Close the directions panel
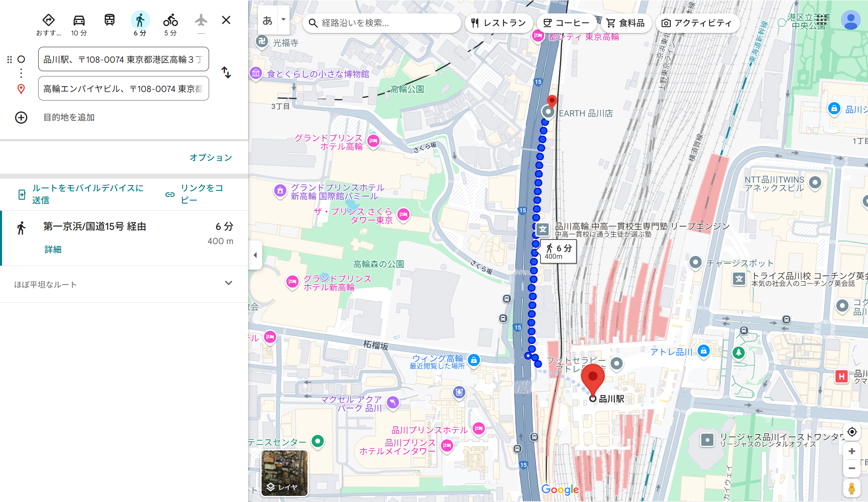This screenshot has height=502, width=868. (x=226, y=20)
